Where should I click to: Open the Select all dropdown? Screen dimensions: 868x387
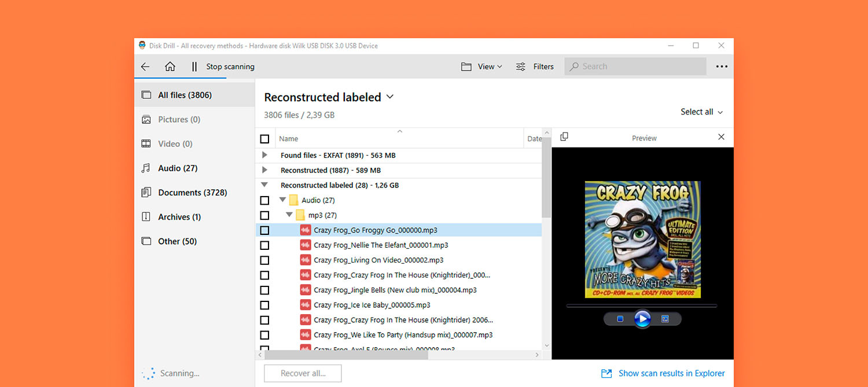[701, 112]
